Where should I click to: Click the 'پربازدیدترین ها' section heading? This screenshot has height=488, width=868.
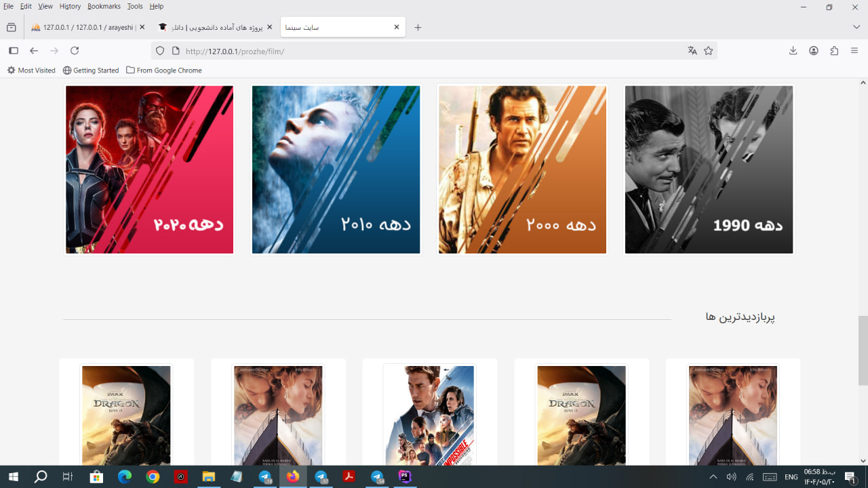tap(741, 317)
